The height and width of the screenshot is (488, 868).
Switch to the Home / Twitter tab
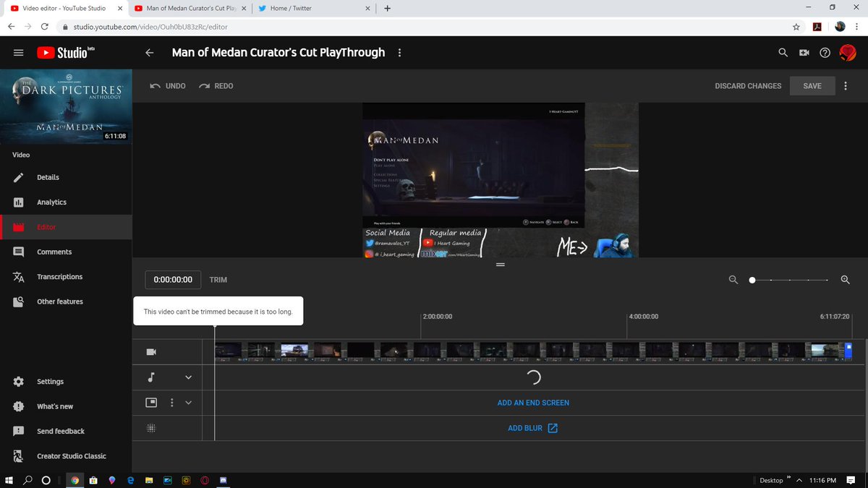tap(315, 9)
